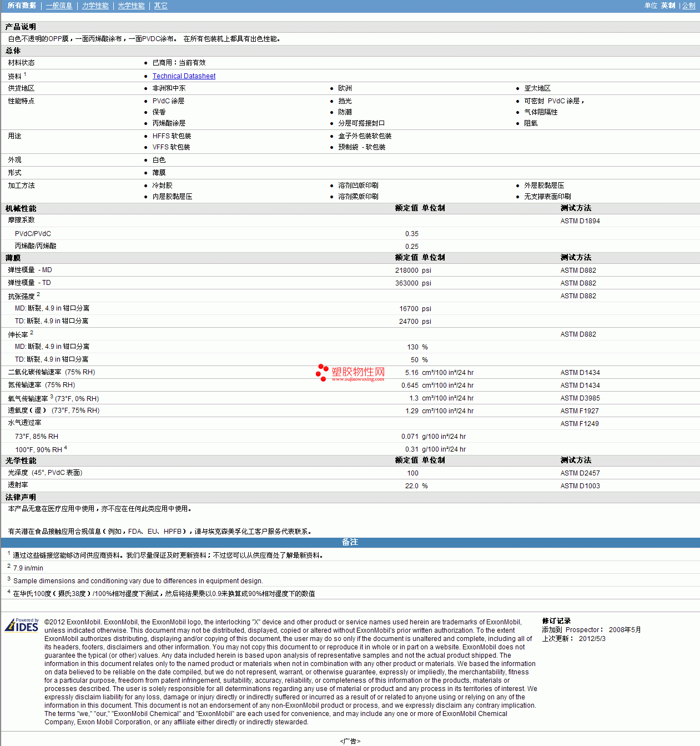Click the 分层可搭接封口 feature
This screenshot has width=700, height=746.
[361, 123]
